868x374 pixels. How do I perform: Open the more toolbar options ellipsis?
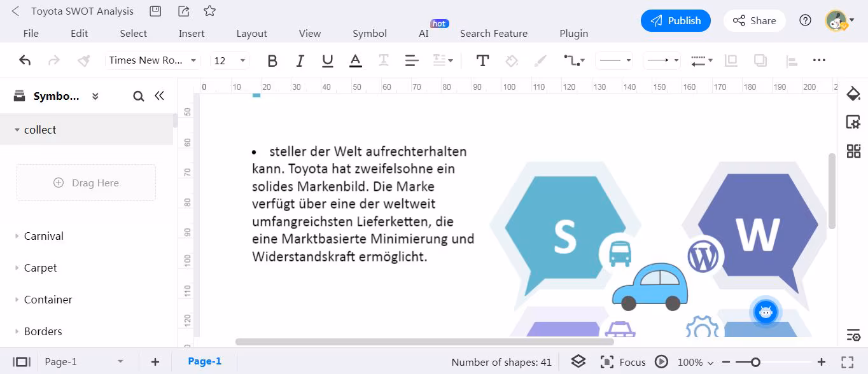(x=819, y=60)
